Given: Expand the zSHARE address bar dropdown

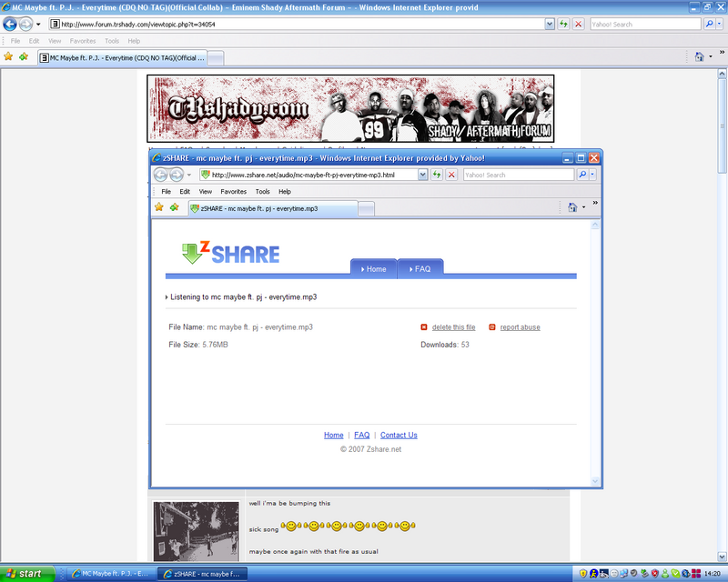Looking at the screenshot, I should [x=422, y=175].
